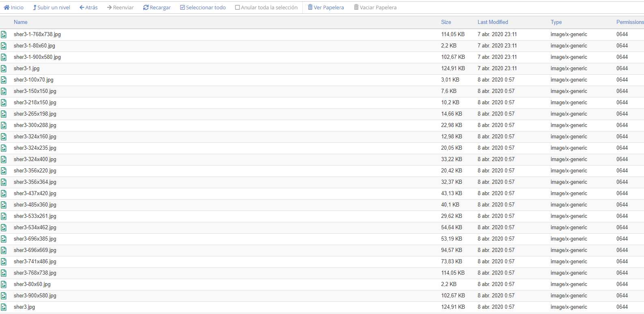Click file icon for sher3-265x198.jpg
644x314 pixels.
[4, 114]
